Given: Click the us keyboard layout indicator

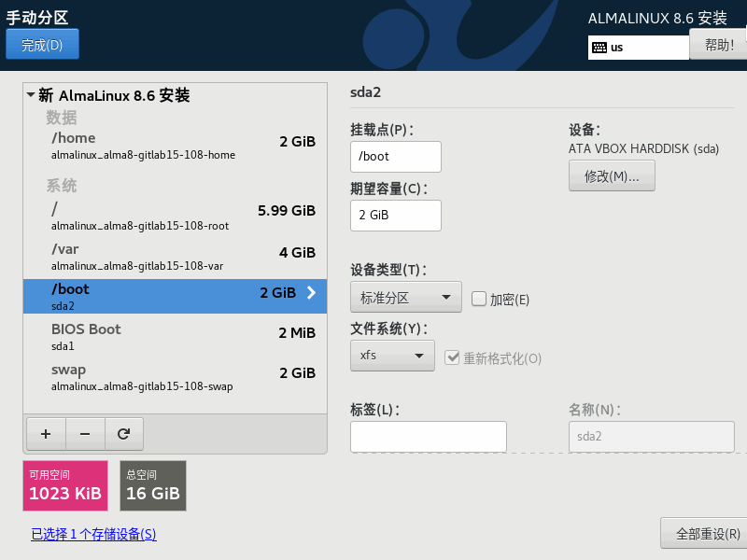Looking at the screenshot, I should coord(639,48).
